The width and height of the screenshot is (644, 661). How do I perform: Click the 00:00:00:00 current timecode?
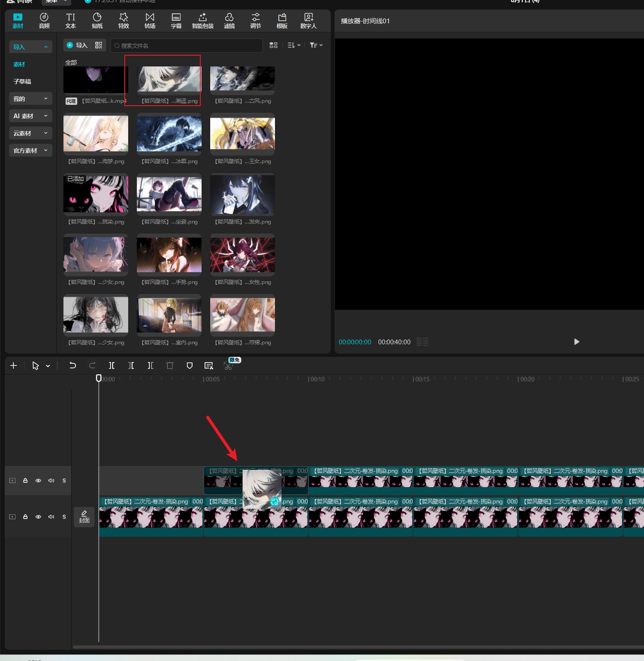point(355,342)
